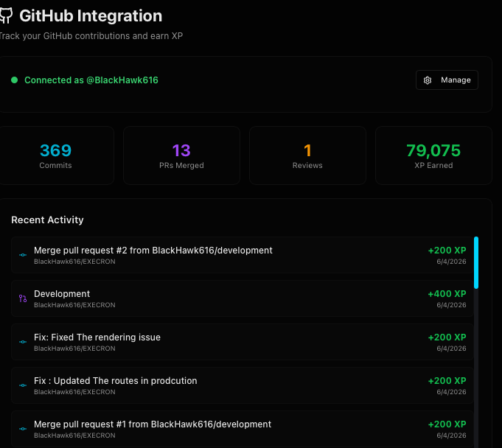Click commit icon beside Updated The routes
The image size is (502, 448).
[x=23, y=385]
